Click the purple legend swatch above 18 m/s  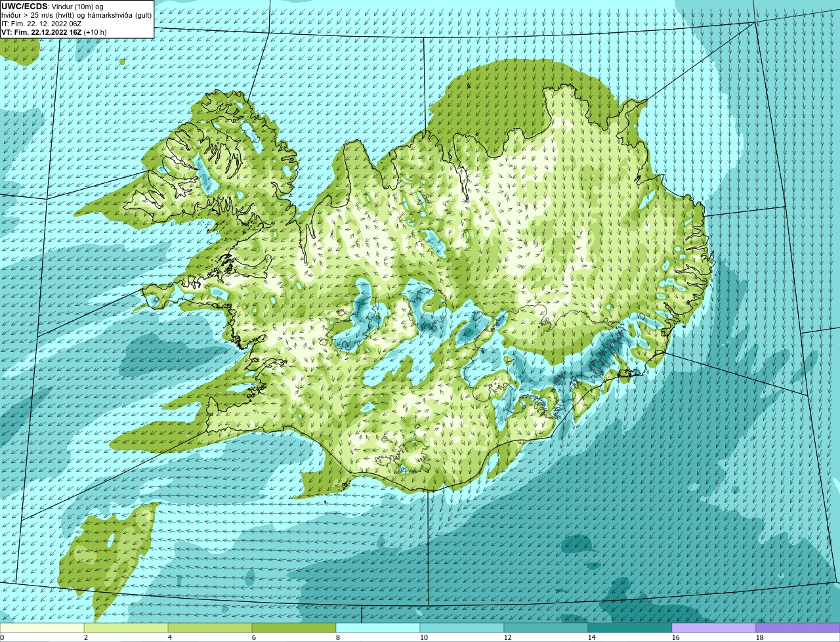pyautogui.click(x=798, y=628)
